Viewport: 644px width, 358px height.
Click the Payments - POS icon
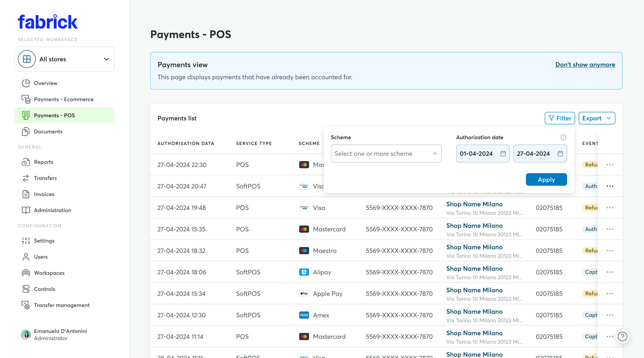pos(25,115)
